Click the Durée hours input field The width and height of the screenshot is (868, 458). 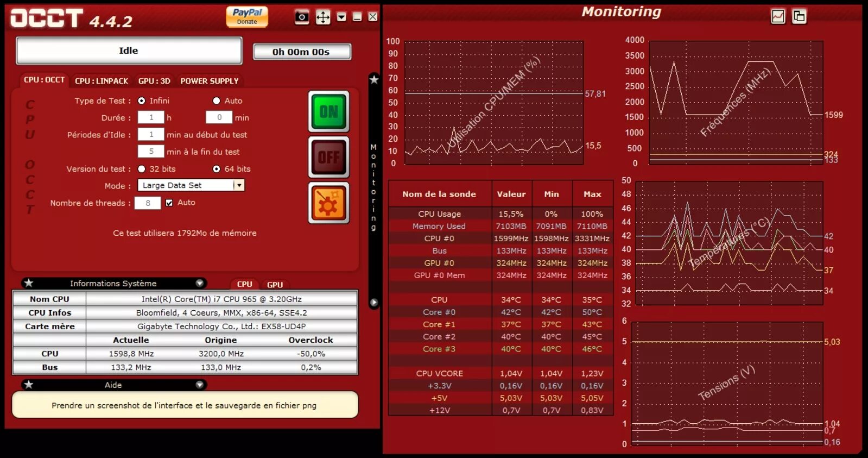(x=151, y=117)
